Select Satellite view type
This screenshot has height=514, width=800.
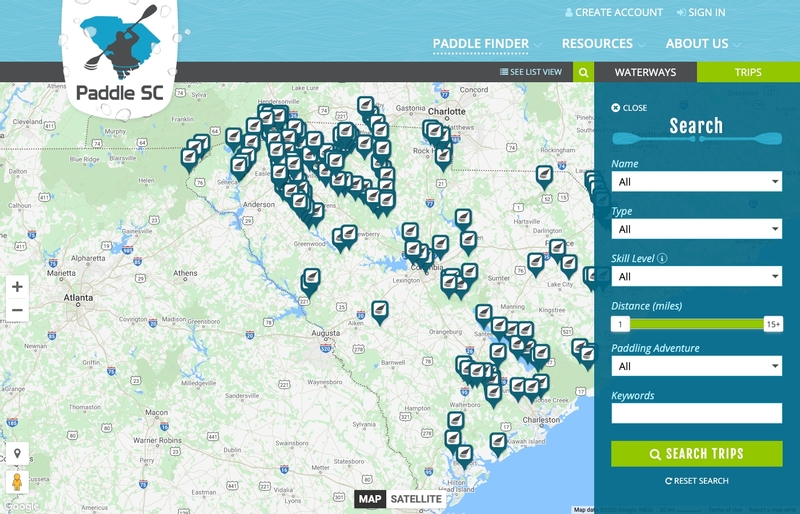click(x=416, y=499)
